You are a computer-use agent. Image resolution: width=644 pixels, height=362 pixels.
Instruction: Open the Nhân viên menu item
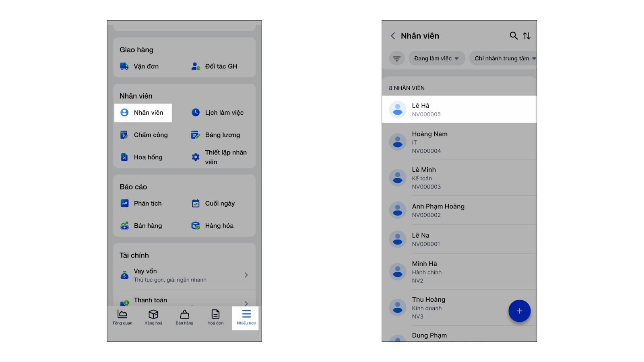pyautogui.click(x=143, y=113)
